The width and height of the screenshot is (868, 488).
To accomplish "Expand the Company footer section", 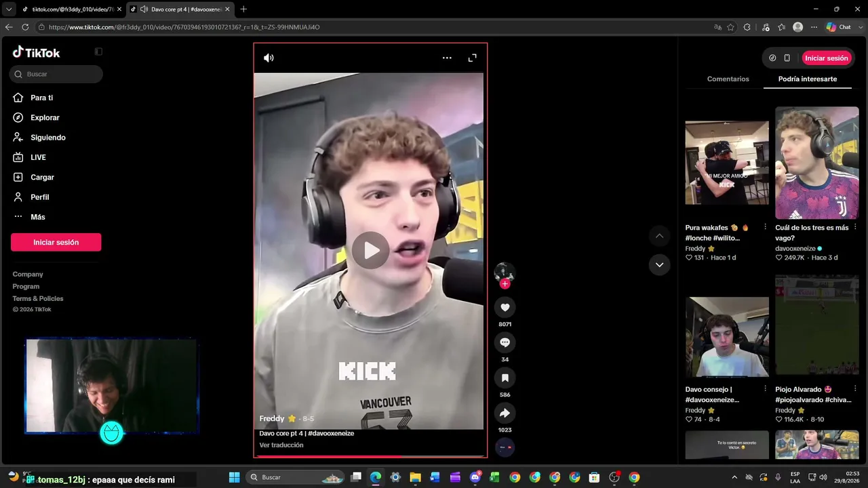I will point(28,274).
